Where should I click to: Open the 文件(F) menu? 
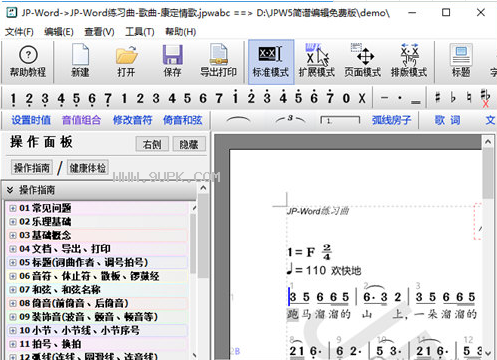pos(19,32)
